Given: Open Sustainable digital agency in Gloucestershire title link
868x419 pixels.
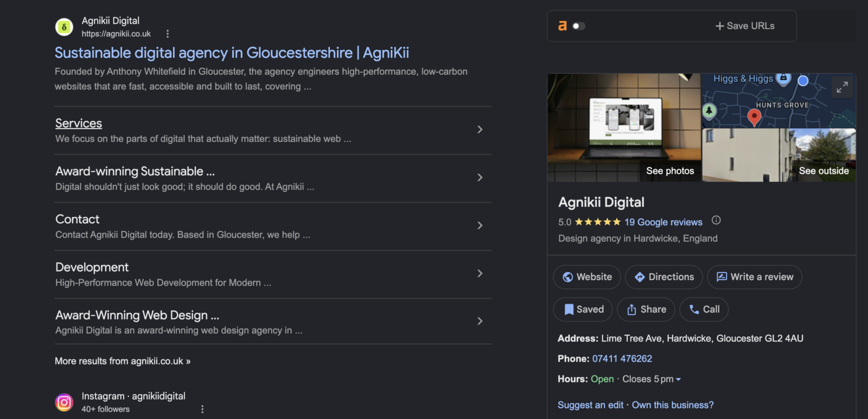Looking at the screenshot, I should pos(232,53).
